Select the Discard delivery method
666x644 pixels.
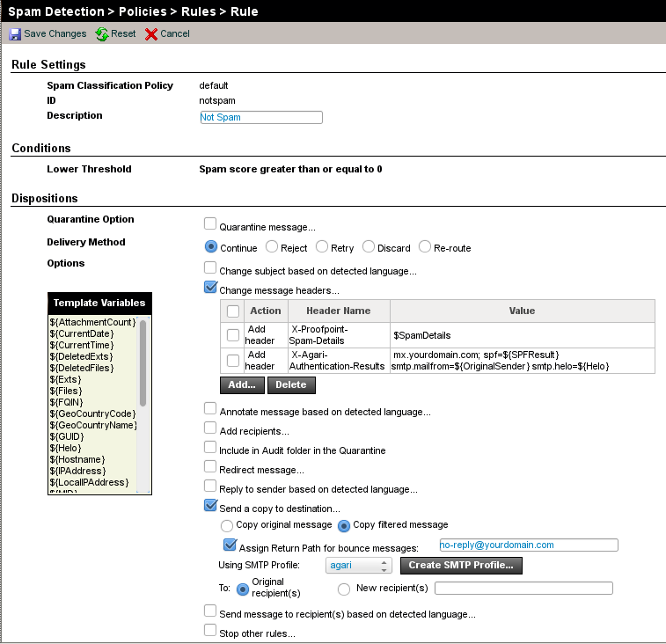[369, 246]
